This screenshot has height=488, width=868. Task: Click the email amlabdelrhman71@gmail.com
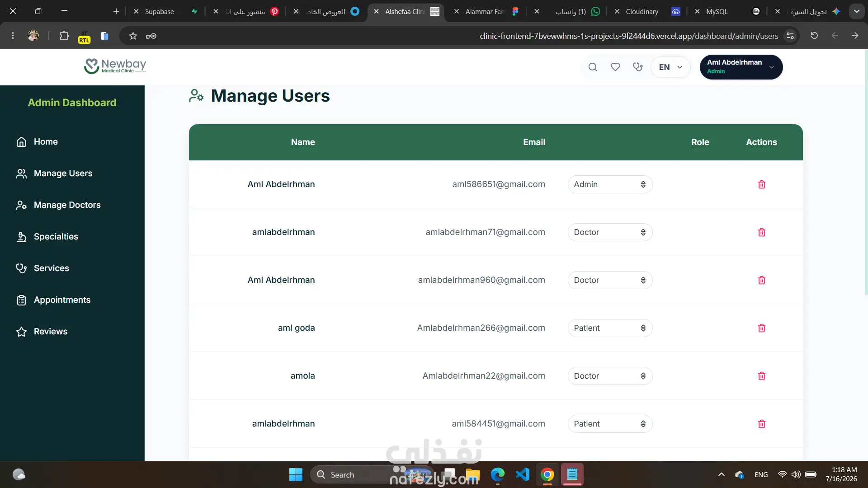[x=485, y=232]
